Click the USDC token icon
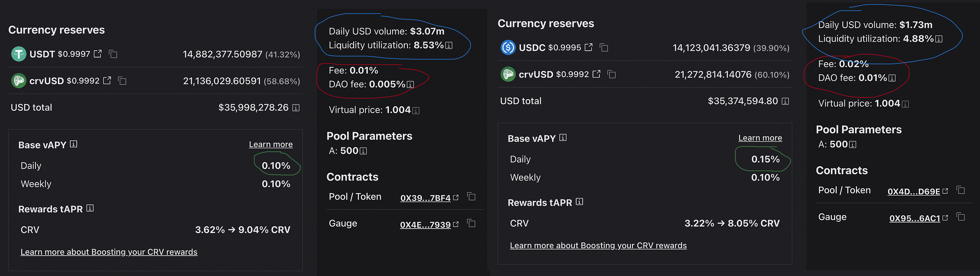 (508, 47)
